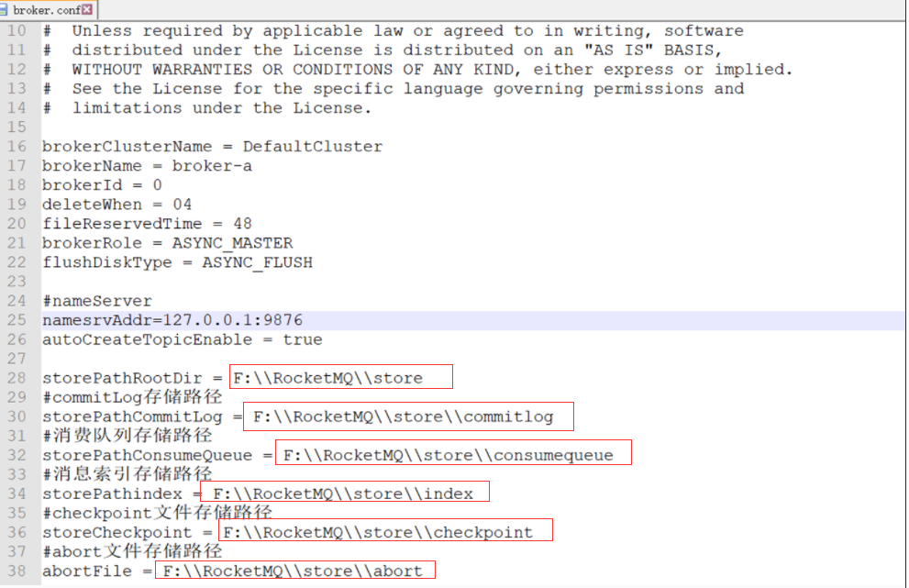Click the 'See the License for' comment line
909x588 pixels.
coord(394,89)
